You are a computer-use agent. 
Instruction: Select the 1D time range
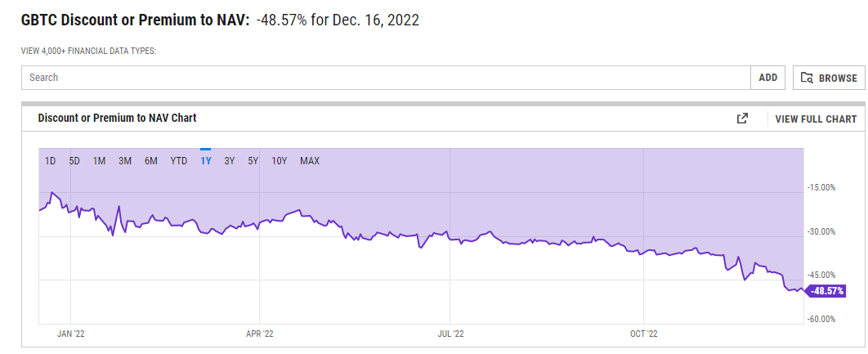pos(50,161)
